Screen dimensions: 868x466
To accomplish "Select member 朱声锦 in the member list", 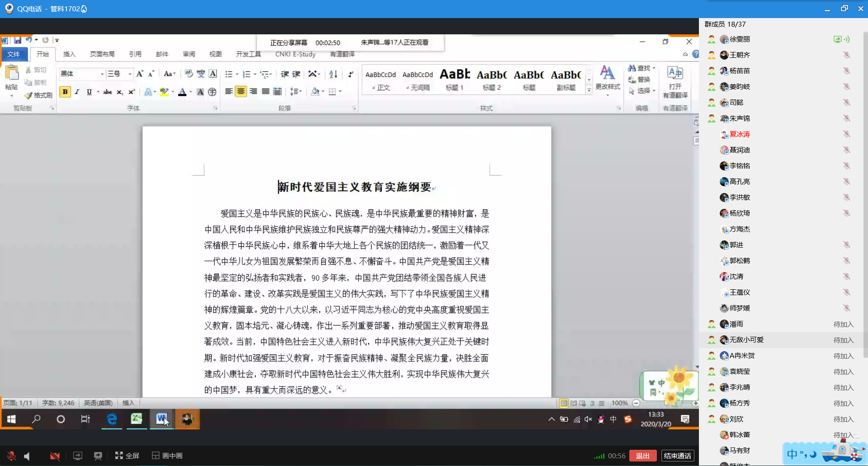I will tap(739, 118).
